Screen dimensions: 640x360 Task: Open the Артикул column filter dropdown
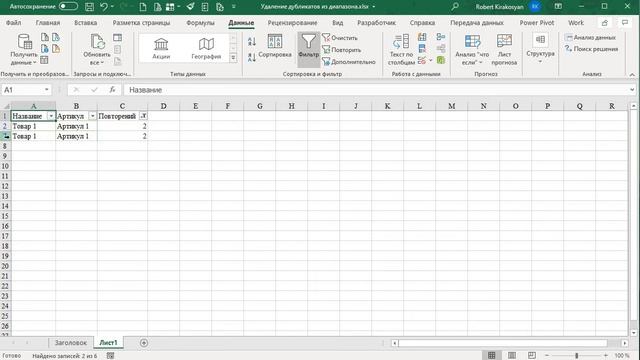(x=93, y=116)
